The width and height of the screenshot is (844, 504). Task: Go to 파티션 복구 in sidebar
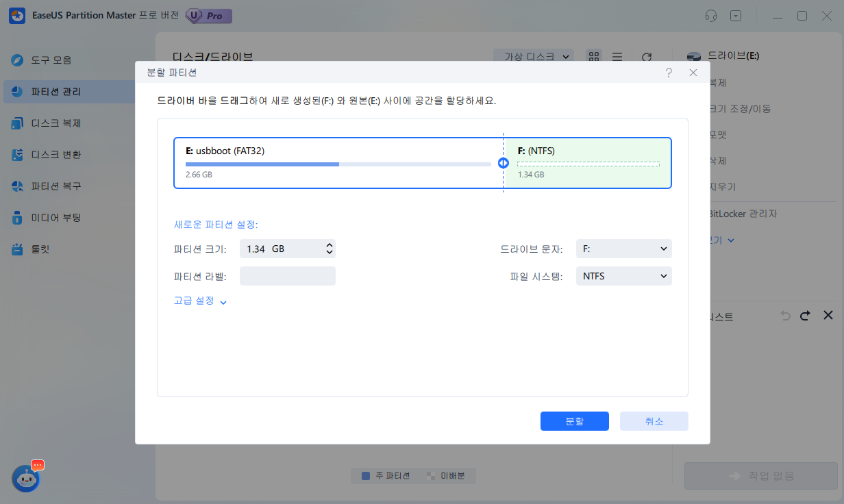[56, 186]
